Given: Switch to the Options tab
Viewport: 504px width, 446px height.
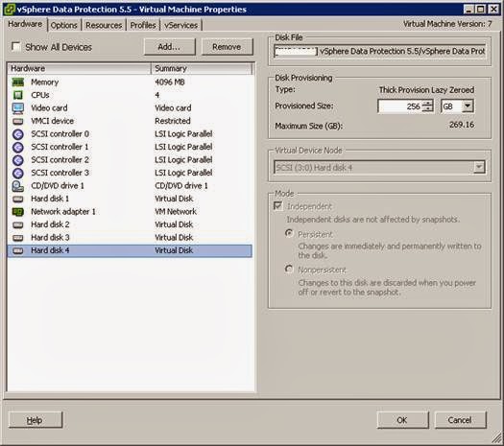Looking at the screenshot, I should (x=63, y=25).
